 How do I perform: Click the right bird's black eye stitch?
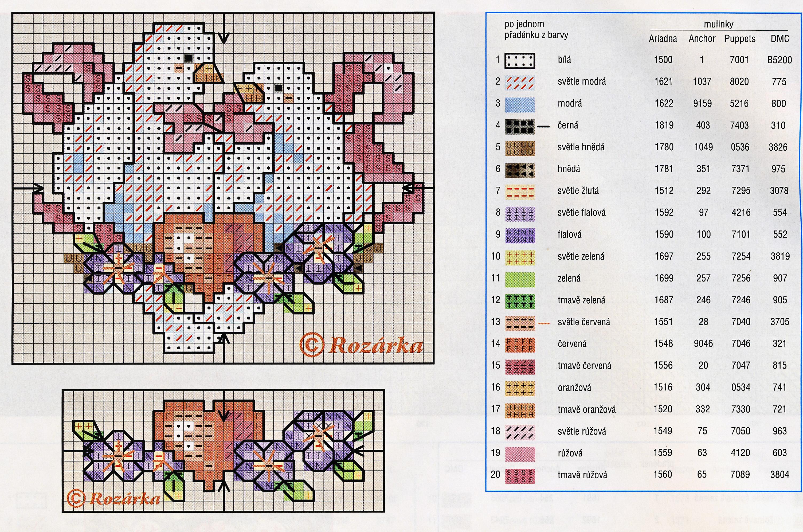coord(279,88)
